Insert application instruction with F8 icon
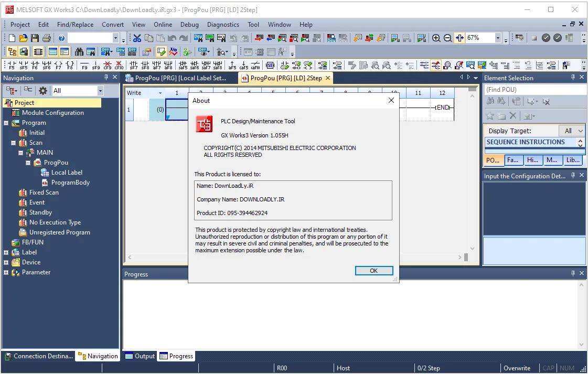This screenshot has width=588, height=374. [x=70, y=65]
